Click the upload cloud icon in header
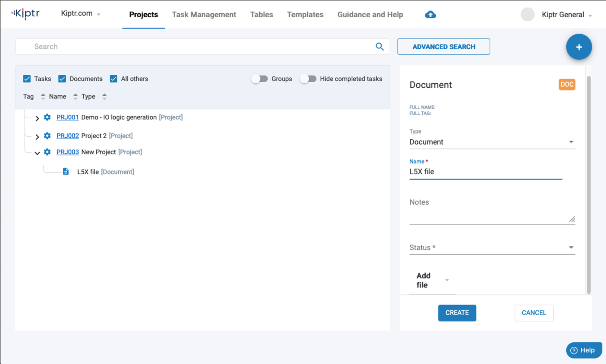 pos(430,14)
